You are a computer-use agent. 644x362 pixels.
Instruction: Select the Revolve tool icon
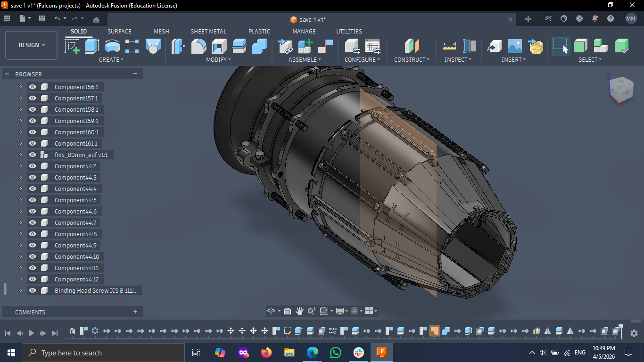coord(112,46)
